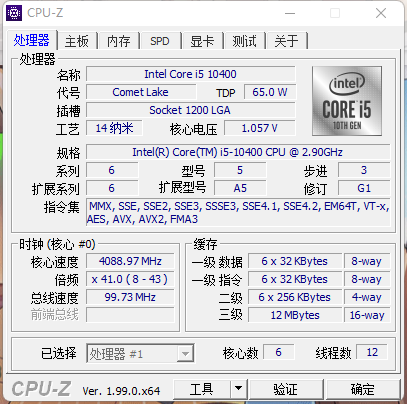Click the Intel Core i5 10th Gen logo
407x404 pixels.
[347, 101]
